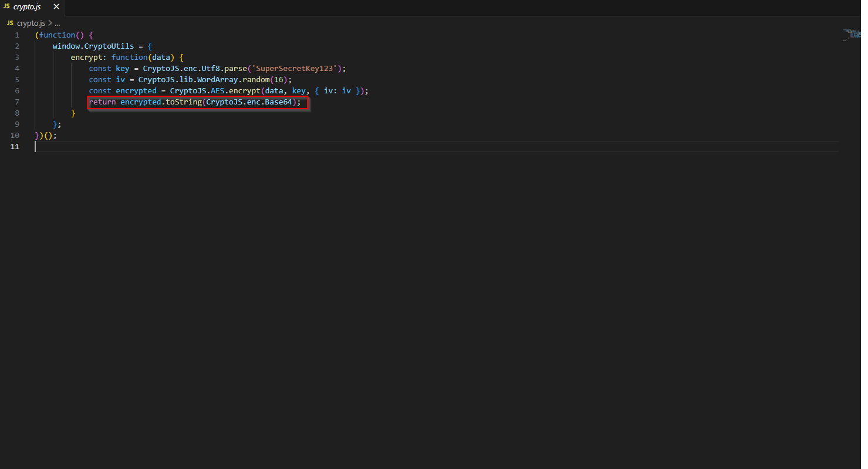Click the window.CryptoUtils identifier on line 2
The width and height of the screenshot is (868, 469).
[x=93, y=46]
